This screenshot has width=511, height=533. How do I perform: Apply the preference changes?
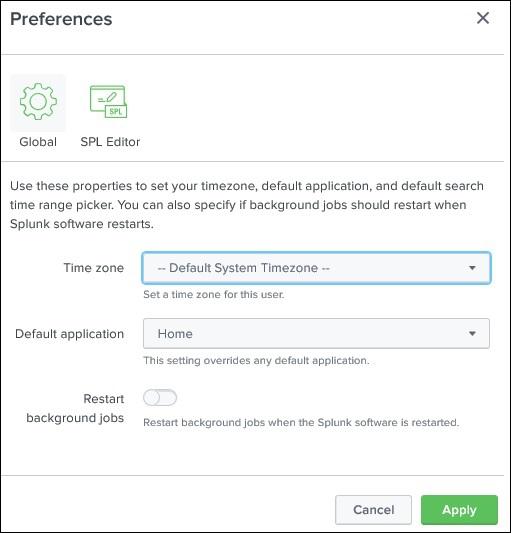(459, 510)
